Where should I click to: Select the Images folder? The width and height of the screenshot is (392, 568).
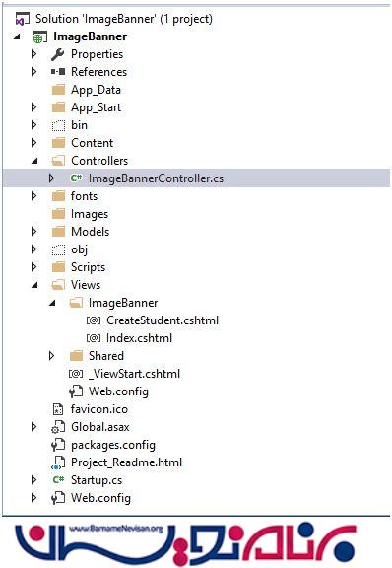click(x=90, y=214)
